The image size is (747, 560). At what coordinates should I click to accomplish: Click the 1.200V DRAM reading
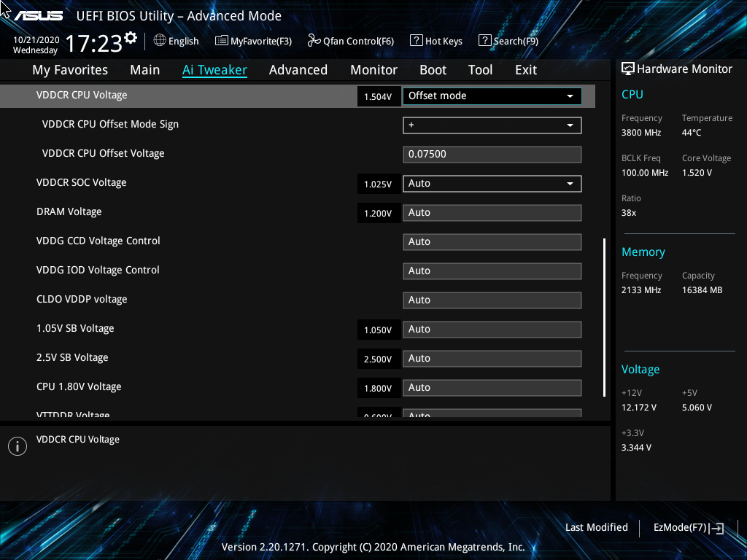pyautogui.click(x=378, y=214)
